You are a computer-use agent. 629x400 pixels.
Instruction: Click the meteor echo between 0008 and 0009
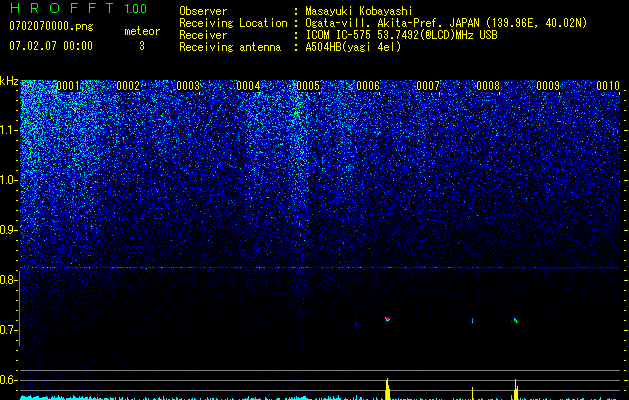coord(515,320)
